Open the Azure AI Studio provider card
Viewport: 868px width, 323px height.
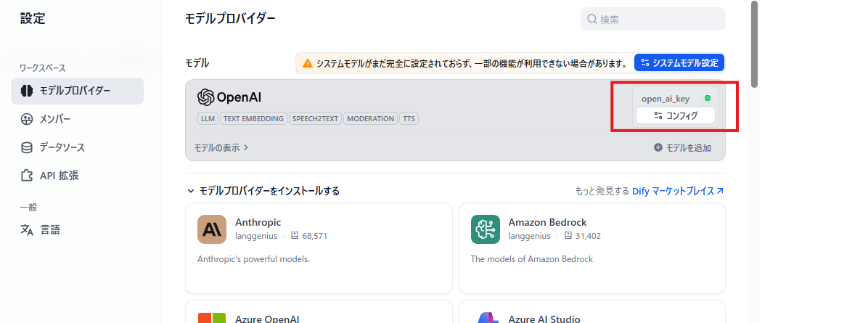[592, 312]
